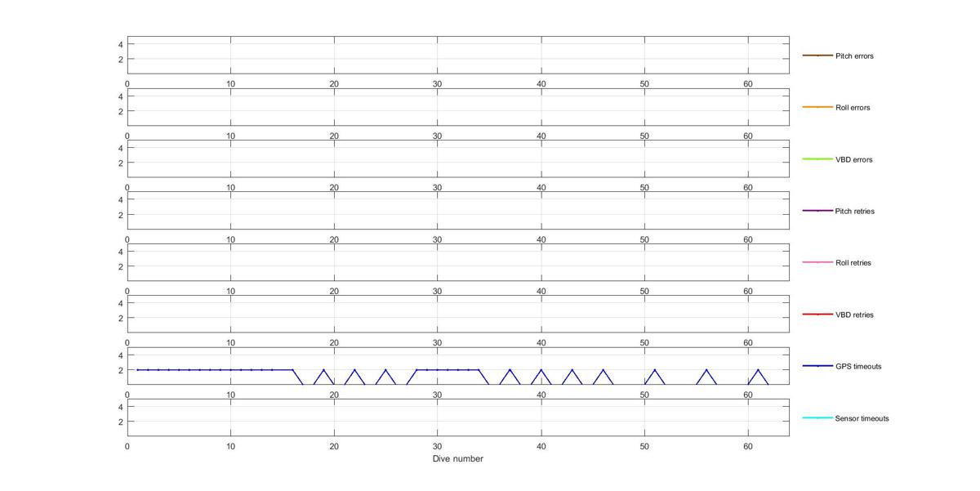Click the "Dive number" x-axis label

(x=458, y=459)
